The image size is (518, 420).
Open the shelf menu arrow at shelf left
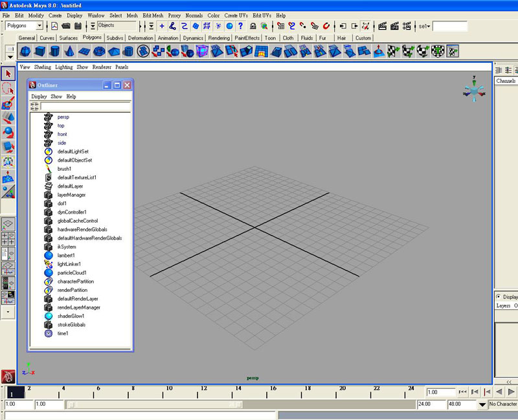pos(10,57)
